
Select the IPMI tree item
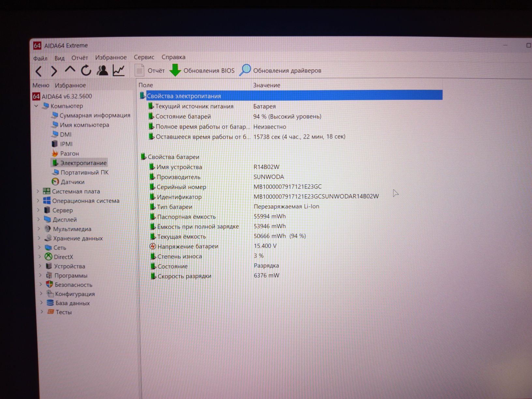point(62,144)
